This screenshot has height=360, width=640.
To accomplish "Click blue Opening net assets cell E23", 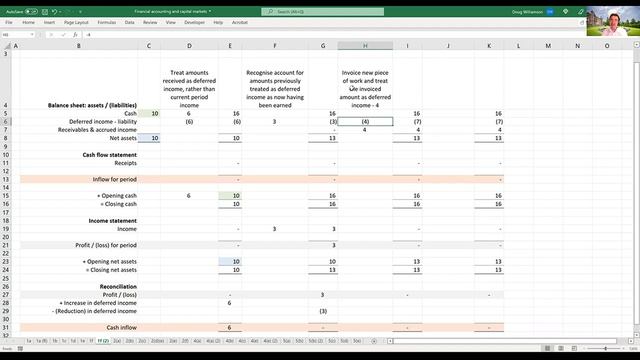I will pyautogui.click(x=230, y=262).
